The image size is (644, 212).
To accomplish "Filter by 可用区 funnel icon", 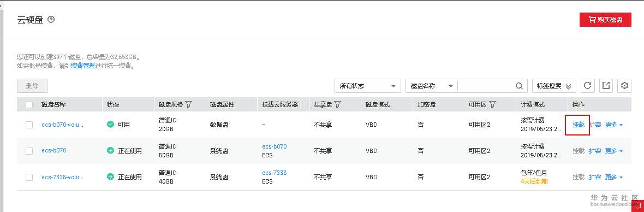I will tap(492, 105).
